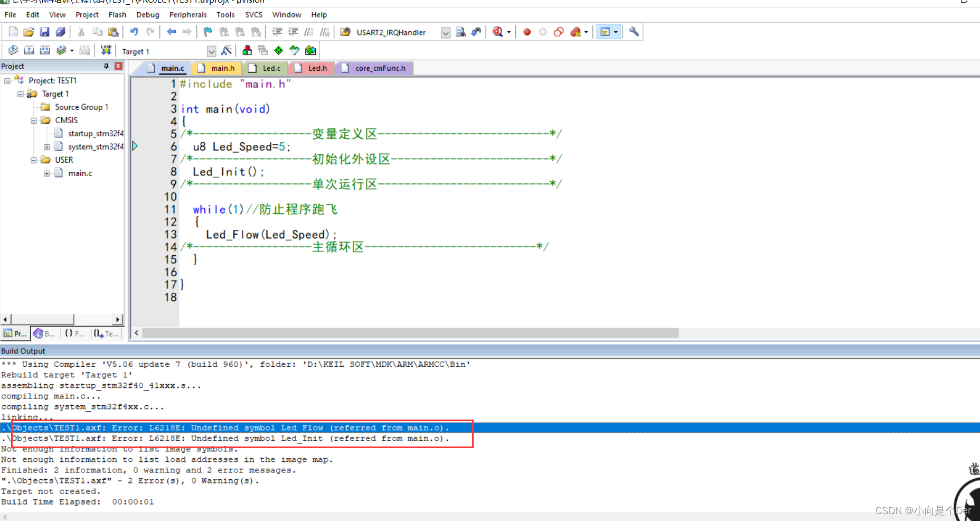The width and height of the screenshot is (980, 521).
Task: Paste from clipboard
Action: [113, 32]
